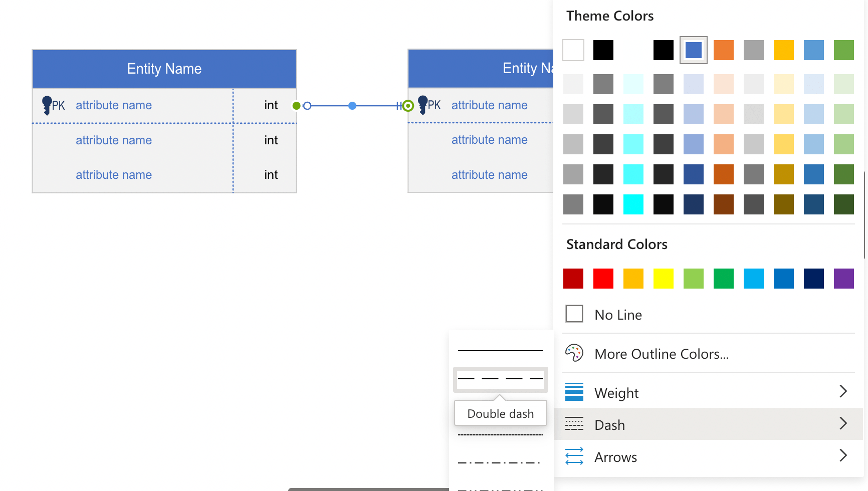Expand the Weight submenu chevron
Screen dimensions: 868x491
tap(843, 391)
